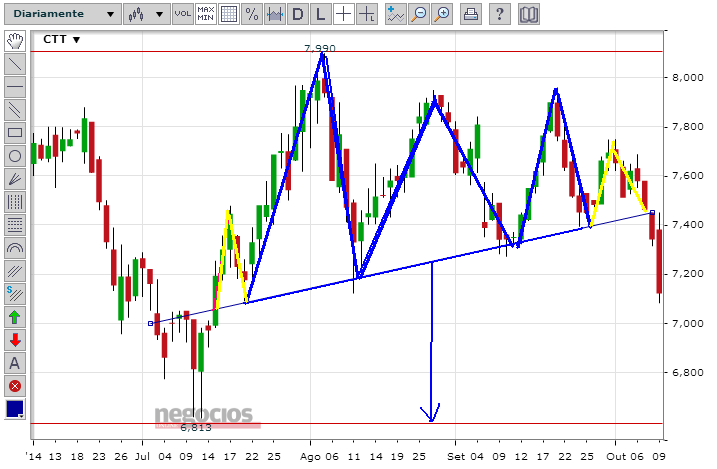This screenshot has width=717, height=469.
Task: Open the dark blue drawing color swatch
Action: pyautogui.click(x=15, y=409)
